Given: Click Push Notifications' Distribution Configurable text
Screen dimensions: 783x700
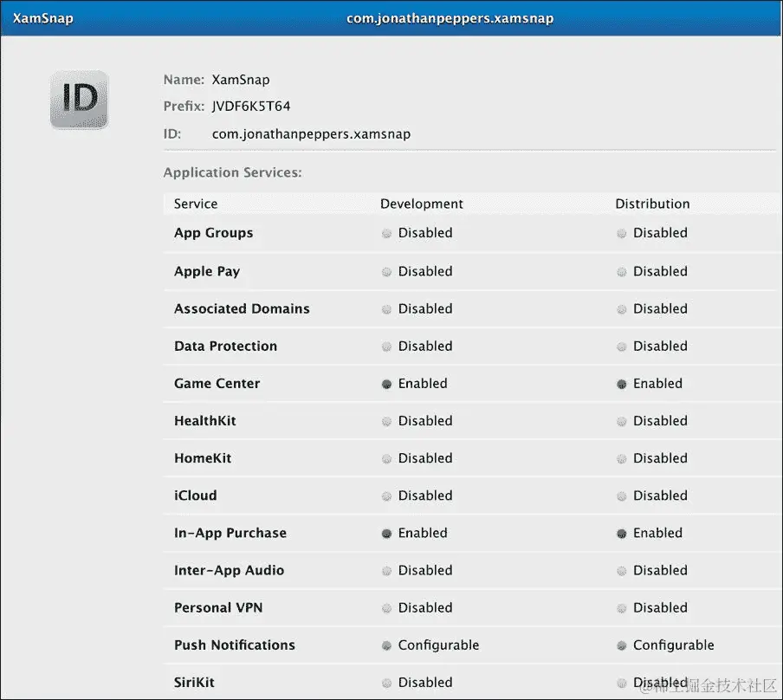Looking at the screenshot, I should (x=674, y=645).
